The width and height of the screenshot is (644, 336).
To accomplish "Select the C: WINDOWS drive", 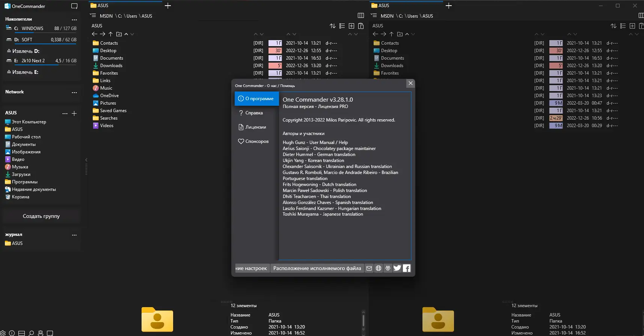I will coord(41,28).
